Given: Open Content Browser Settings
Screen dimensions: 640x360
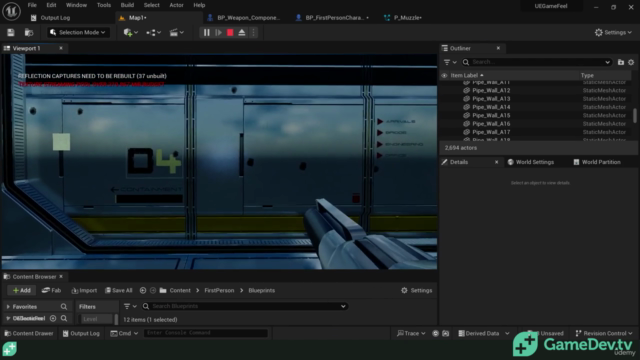Looking at the screenshot, I should [x=416, y=290].
